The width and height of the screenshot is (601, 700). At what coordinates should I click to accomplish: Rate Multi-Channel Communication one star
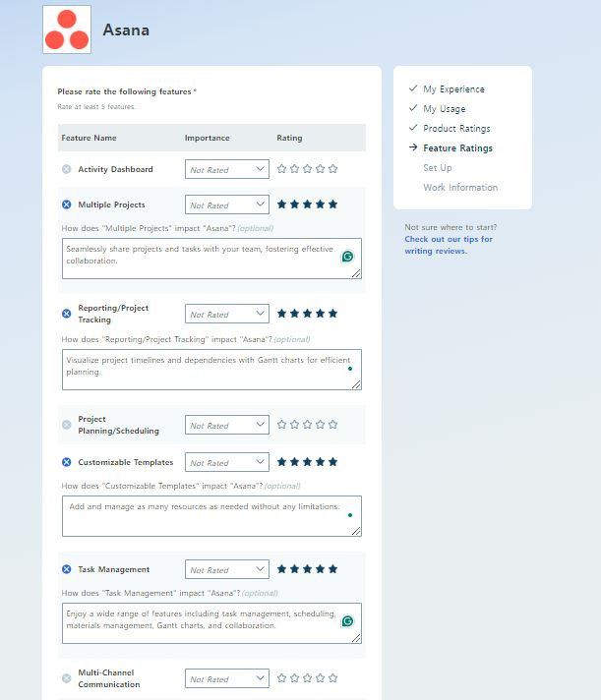281,677
